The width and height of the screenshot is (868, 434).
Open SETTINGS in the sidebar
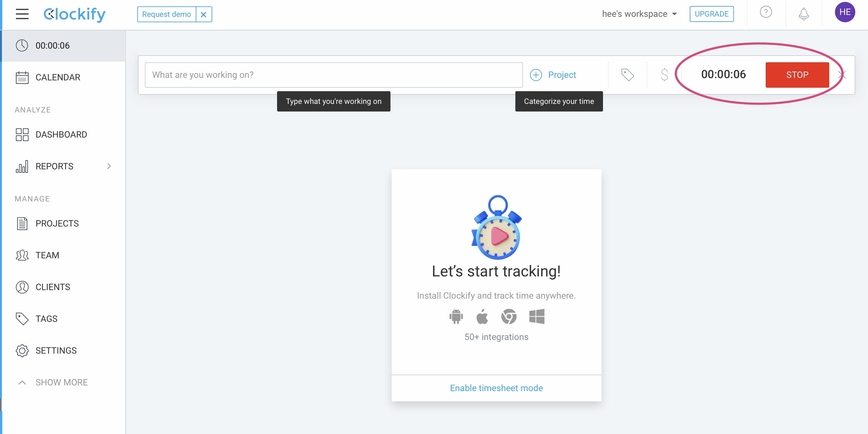63,350
